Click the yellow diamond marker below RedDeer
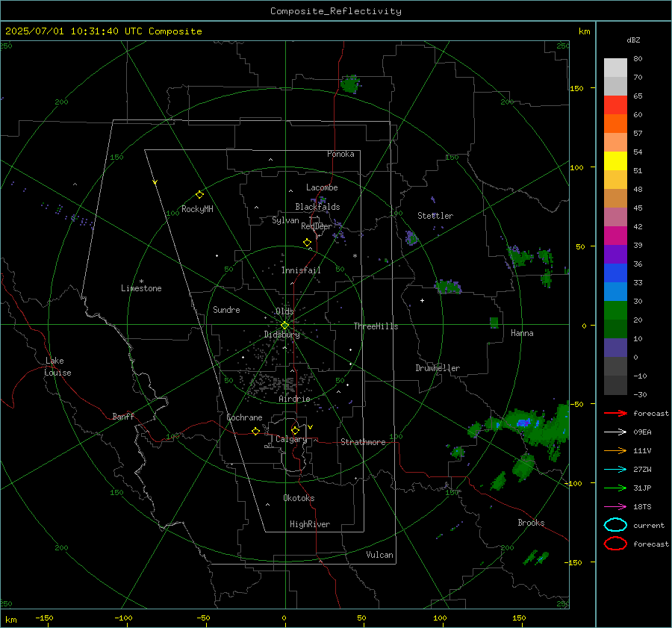 307,243
